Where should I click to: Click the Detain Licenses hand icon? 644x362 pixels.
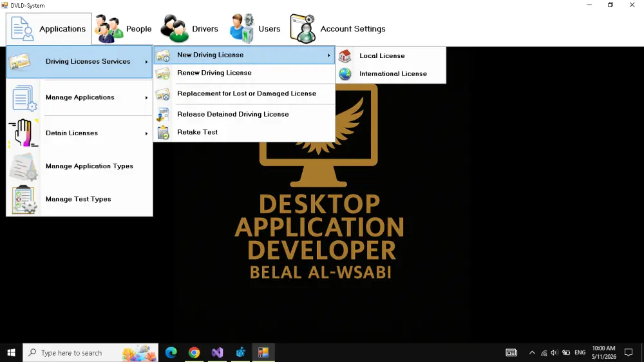(x=23, y=133)
